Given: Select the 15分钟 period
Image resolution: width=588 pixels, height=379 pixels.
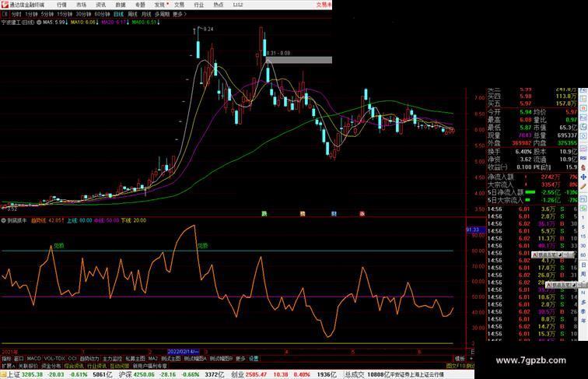Looking at the screenshot, I should coord(65,14).
